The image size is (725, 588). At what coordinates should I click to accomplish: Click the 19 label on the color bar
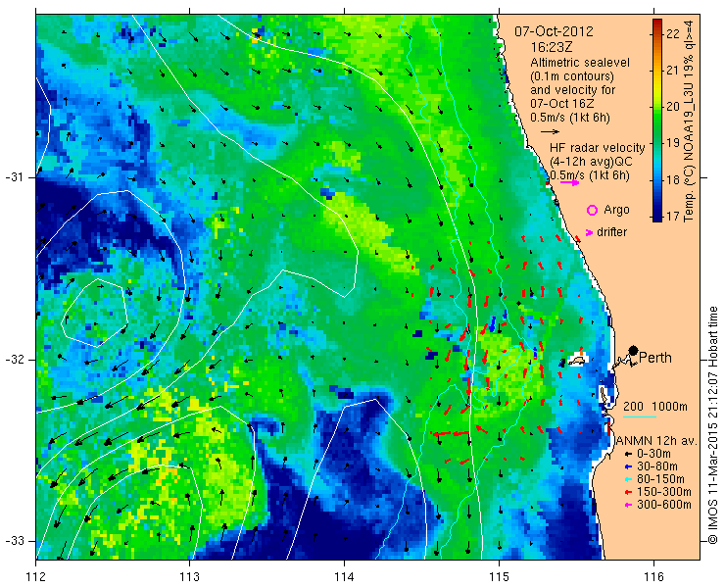click(673, 143)
